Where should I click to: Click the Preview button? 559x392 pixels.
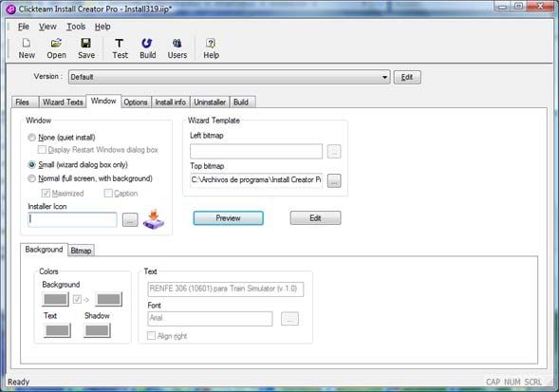pos(228,218)
